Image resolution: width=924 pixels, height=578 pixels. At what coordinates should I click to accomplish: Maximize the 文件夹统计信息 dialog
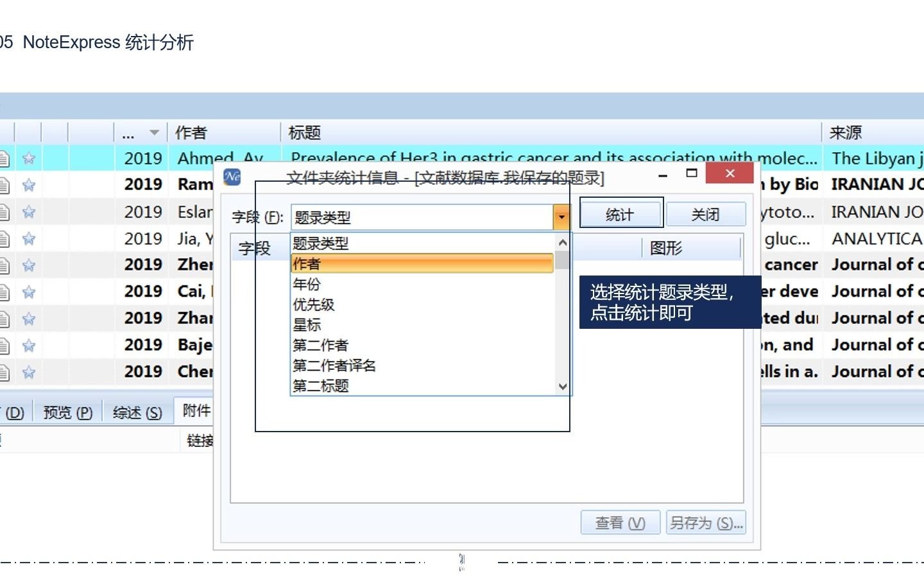(691, 173)
